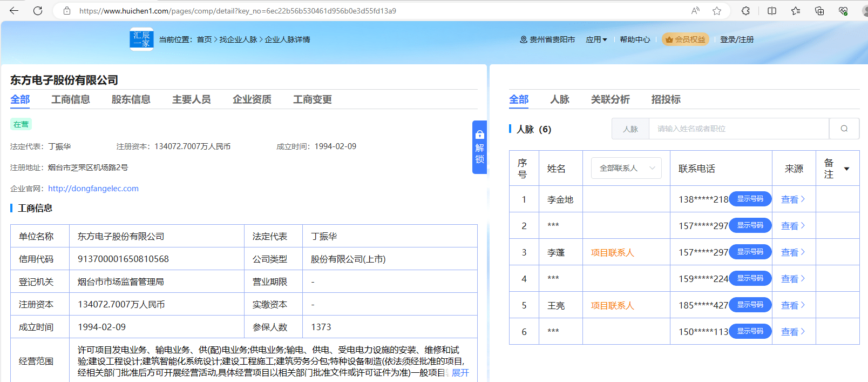Click the blue 解锁 lock side tab

tap(479, 147)
